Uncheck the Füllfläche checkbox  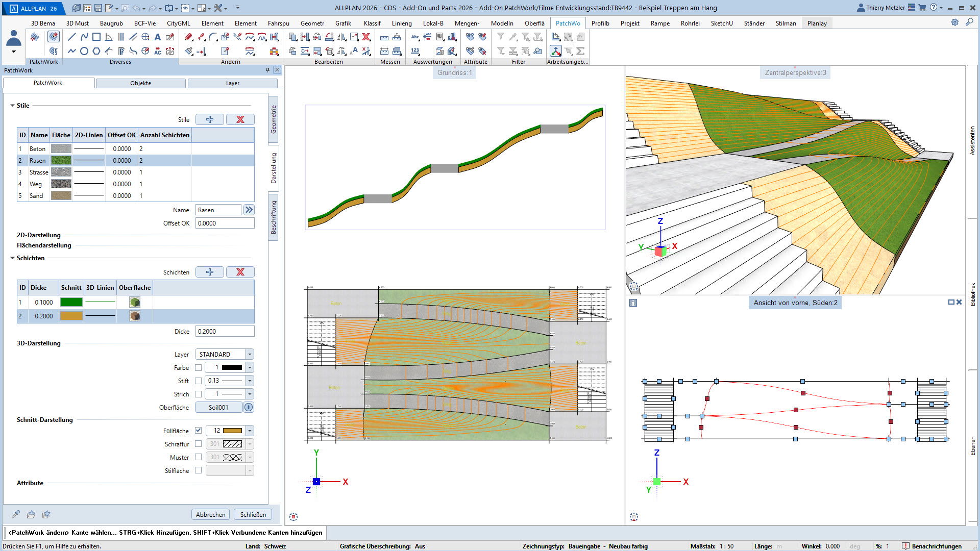click(x=198, y=431)
